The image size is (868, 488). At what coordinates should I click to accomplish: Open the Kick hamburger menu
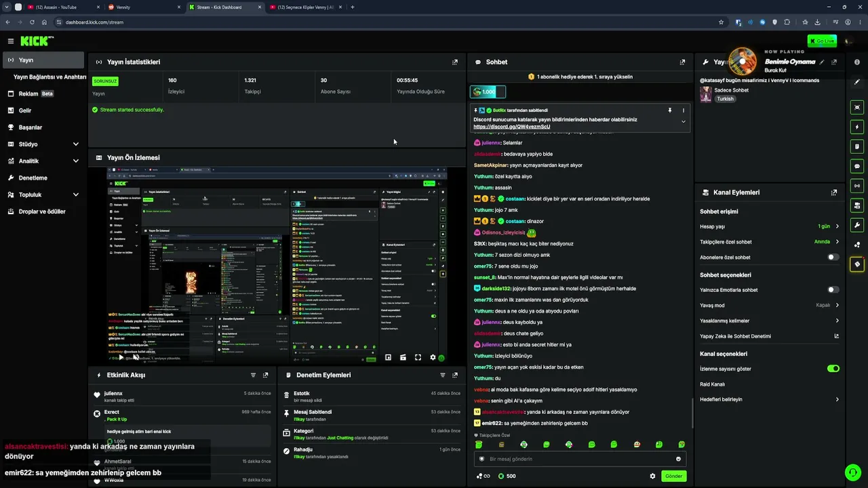[10, 41]
